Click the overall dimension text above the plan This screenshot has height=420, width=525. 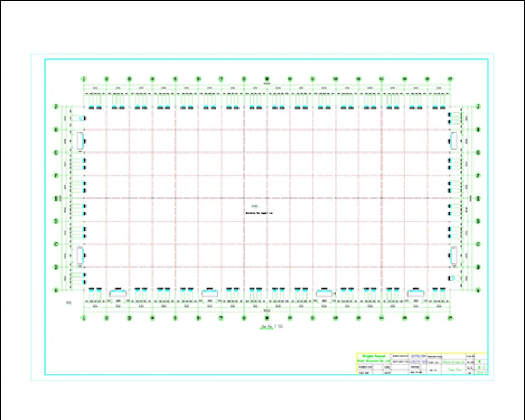(267, 84)
